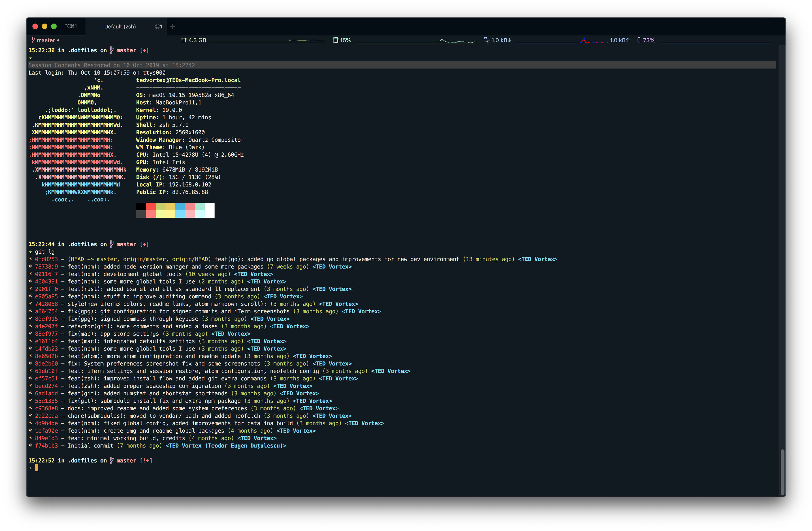Click commit hash 55e1335
The height and width of the screenshot is (531, 812).
click(46, 401)
